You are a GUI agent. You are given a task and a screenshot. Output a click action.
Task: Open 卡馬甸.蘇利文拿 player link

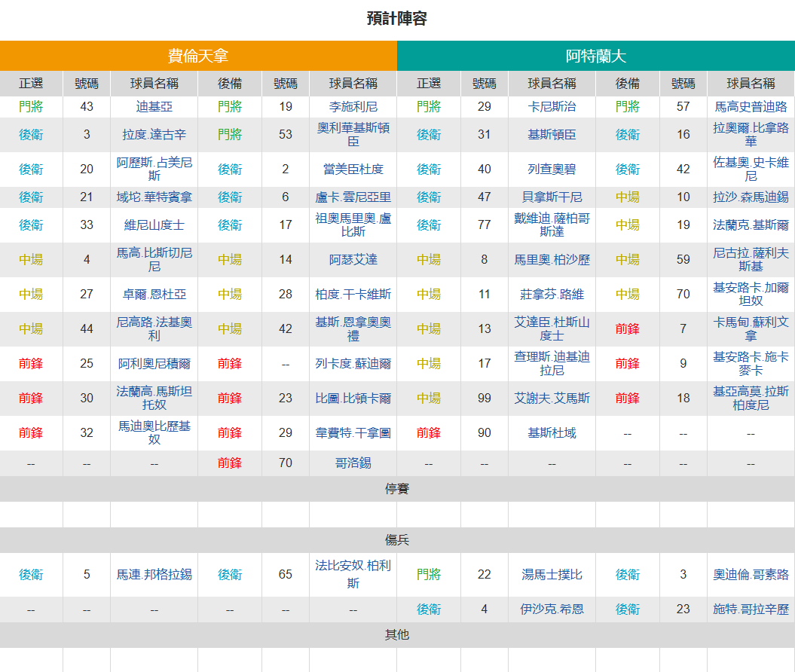coord(751,329)
